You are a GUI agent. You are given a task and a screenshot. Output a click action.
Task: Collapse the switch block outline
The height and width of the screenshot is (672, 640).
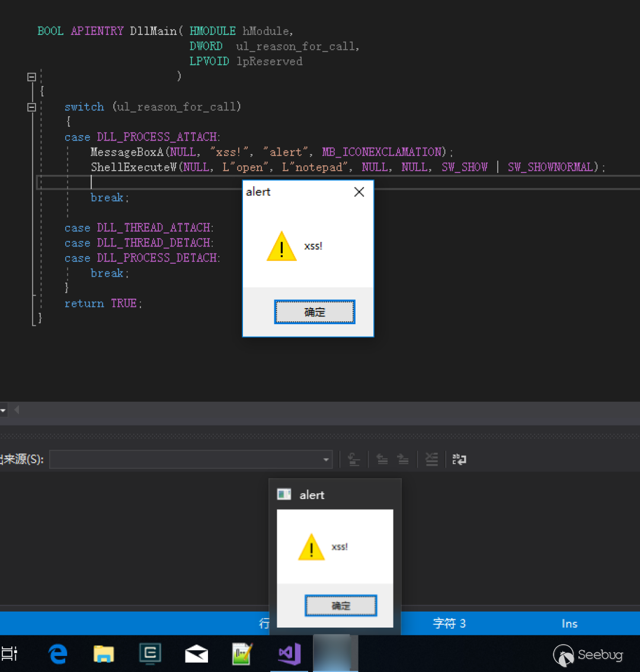31,107
